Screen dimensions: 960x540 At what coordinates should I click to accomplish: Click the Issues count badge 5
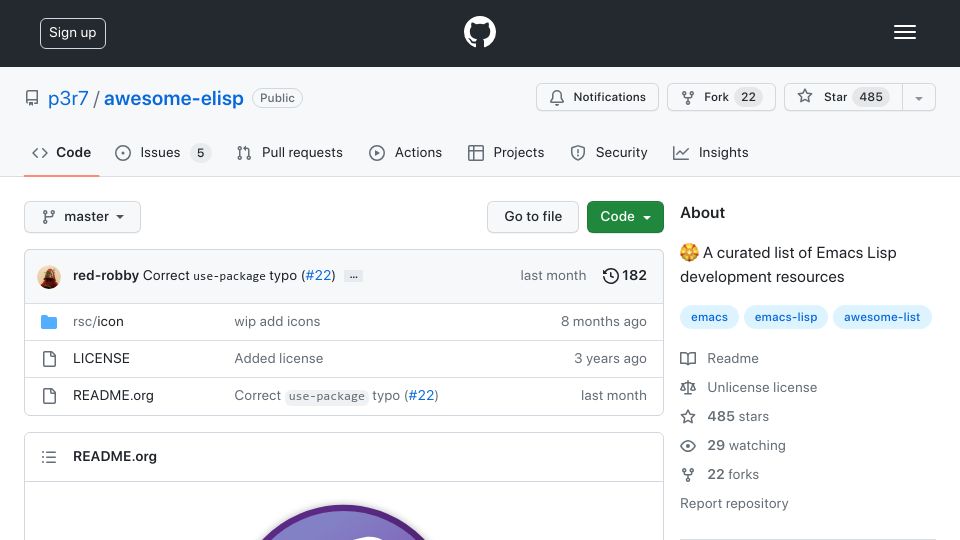pyautogui.click(x=200, y=152)
